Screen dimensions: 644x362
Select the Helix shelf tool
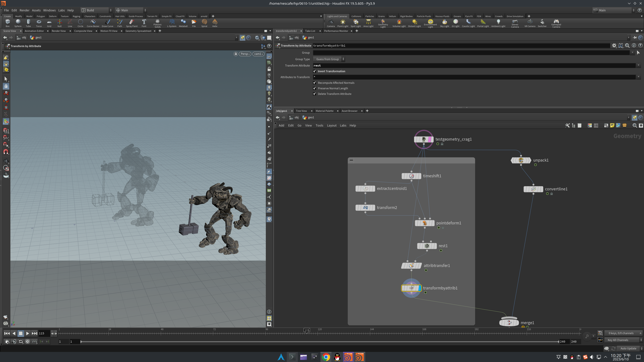point(215,23)
